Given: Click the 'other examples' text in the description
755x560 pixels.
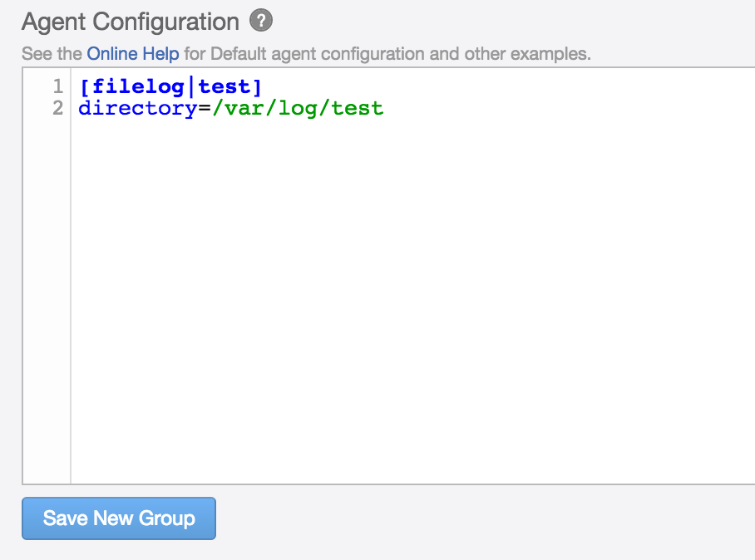Looking at the screenshot, I should click(x=534, y=54).
